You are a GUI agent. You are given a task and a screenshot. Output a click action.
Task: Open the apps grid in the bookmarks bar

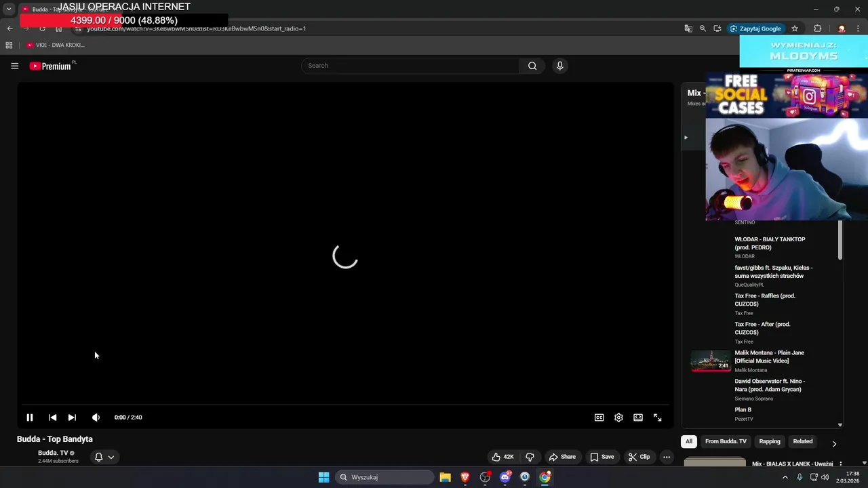click(9, 45)
